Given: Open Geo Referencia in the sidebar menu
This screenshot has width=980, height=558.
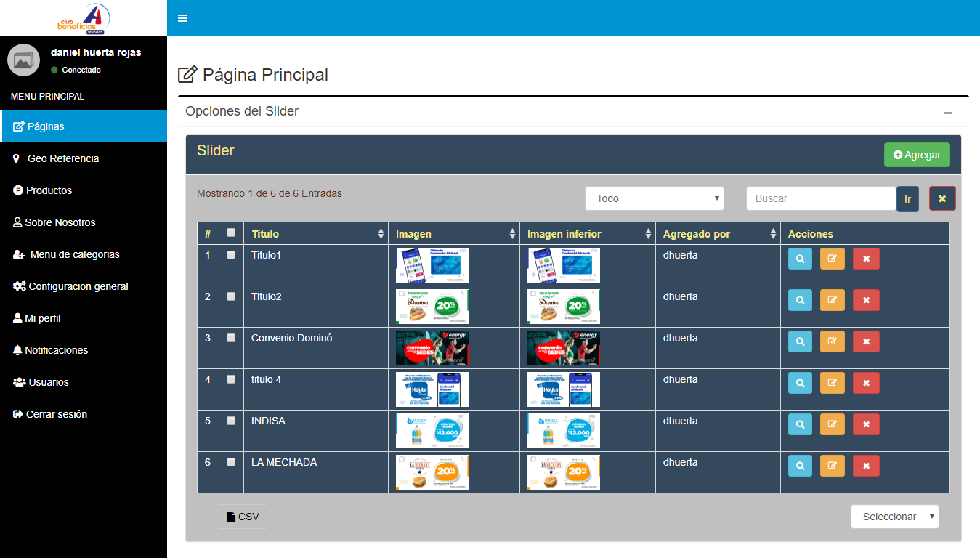Looking at the screenshot, I should 62,158.
